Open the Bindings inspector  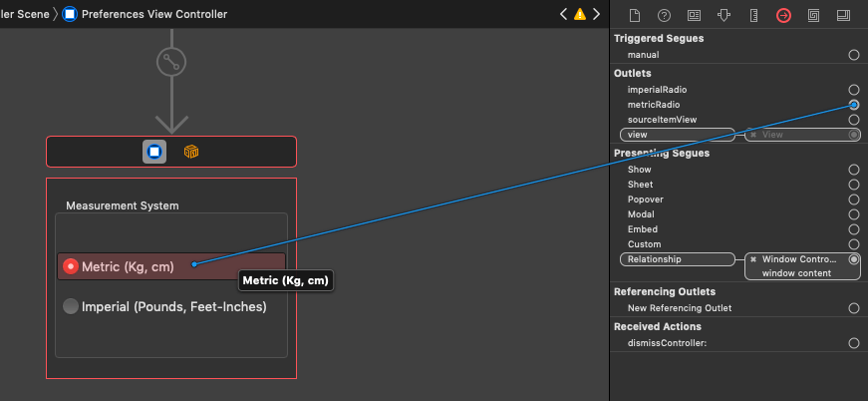coord(814,15)
